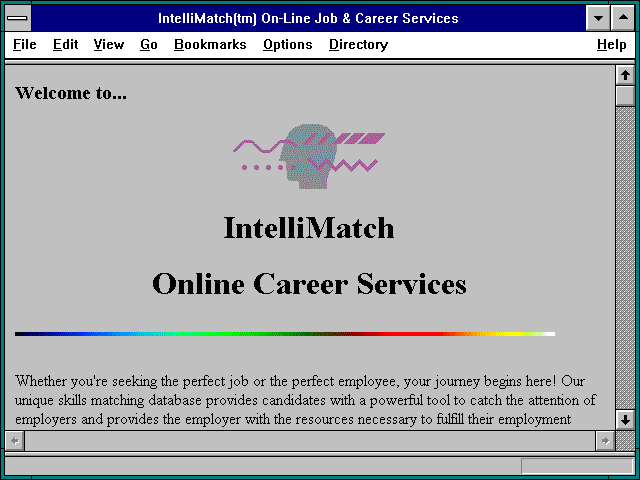Click the maximize up-arrow button

tap(623, 18)
